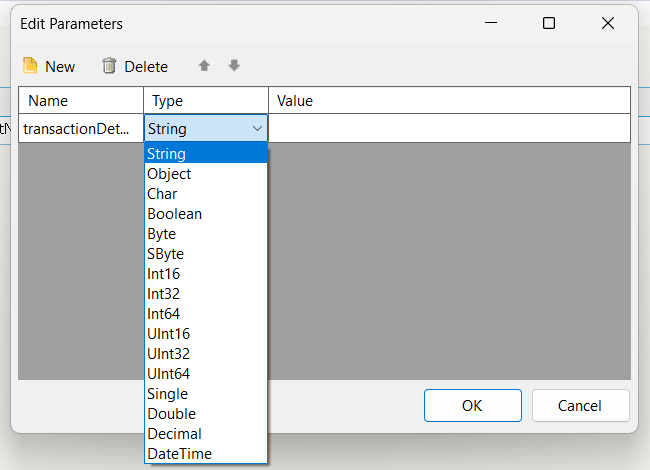
Task: Select Decimal type option
Action: 206,434
